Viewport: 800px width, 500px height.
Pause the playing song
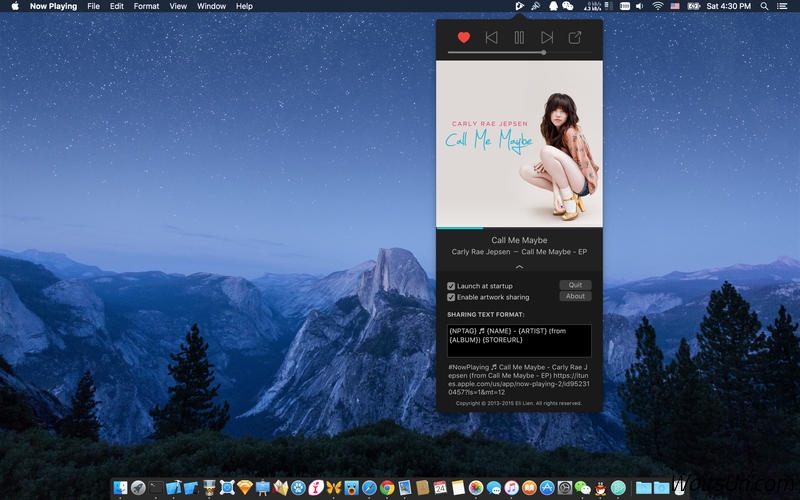[x=519, y=37]
